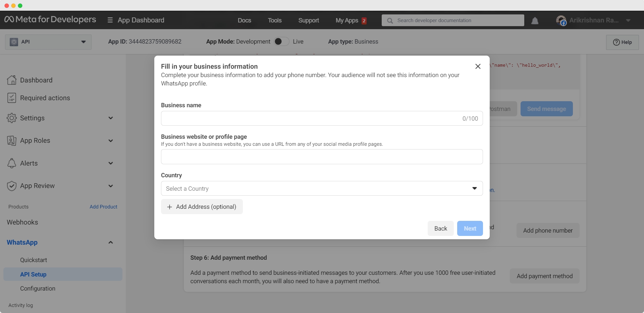
Task: Collapse the WhatsApp section
Action: tap(111, 242)
